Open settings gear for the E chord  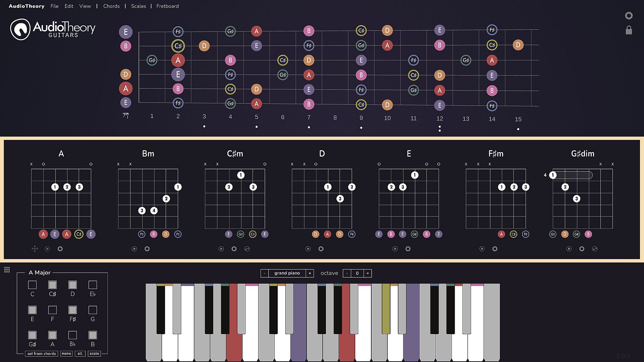408,249
